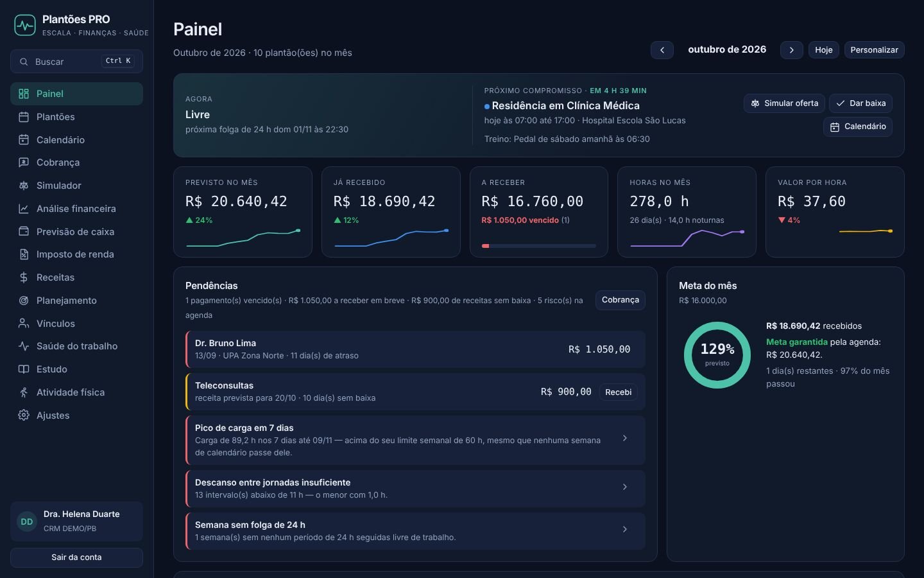Click the Imposto de renda document icon

[24, 254]
